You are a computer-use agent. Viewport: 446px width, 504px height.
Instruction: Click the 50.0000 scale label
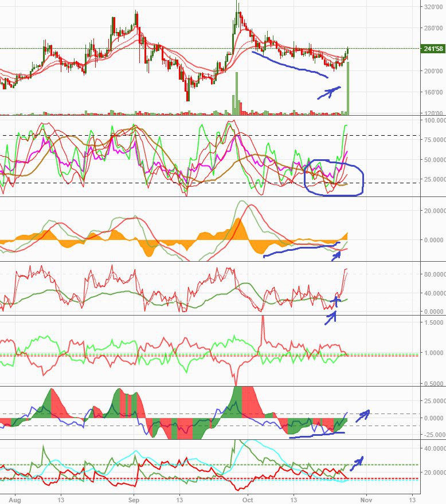point(435,160)
